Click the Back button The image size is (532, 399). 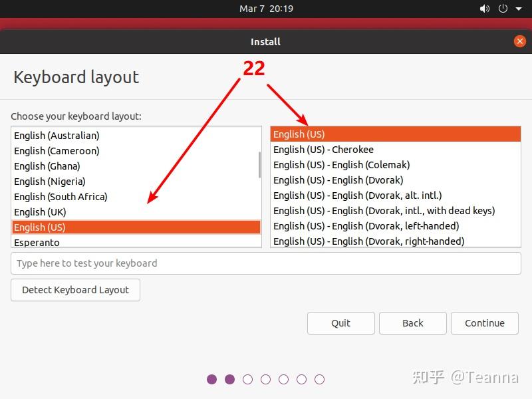412,323
